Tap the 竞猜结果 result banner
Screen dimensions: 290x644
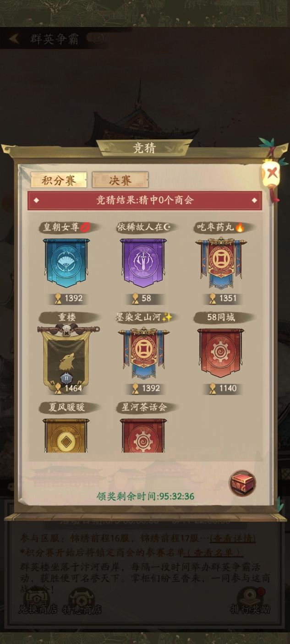145,200
